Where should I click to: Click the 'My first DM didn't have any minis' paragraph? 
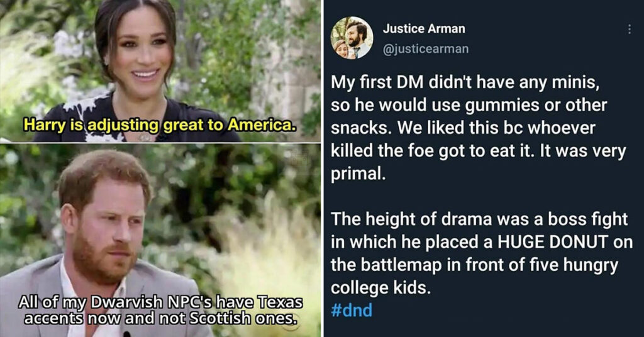pyautogui.click(x=479, y=128)
